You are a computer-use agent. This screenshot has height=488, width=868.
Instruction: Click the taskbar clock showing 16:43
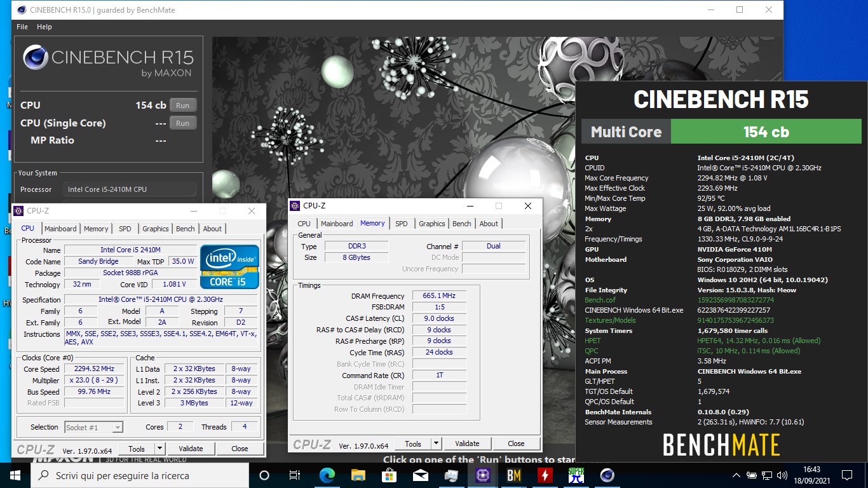pyautogui.click(x=810, y=475)
